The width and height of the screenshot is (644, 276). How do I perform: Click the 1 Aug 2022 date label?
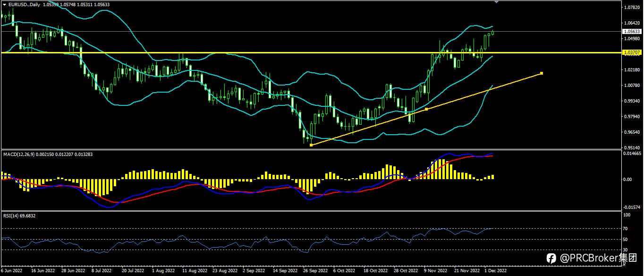(164, 271)
